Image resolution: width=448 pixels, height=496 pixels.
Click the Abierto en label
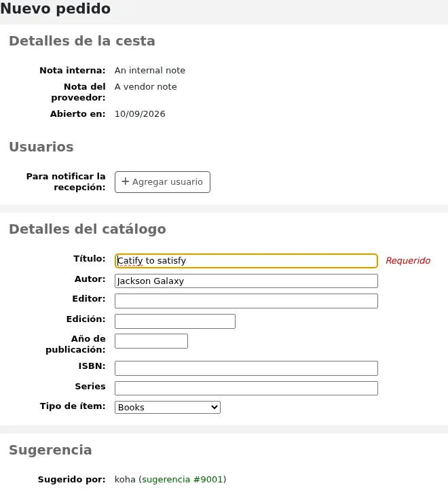point(77,114)
